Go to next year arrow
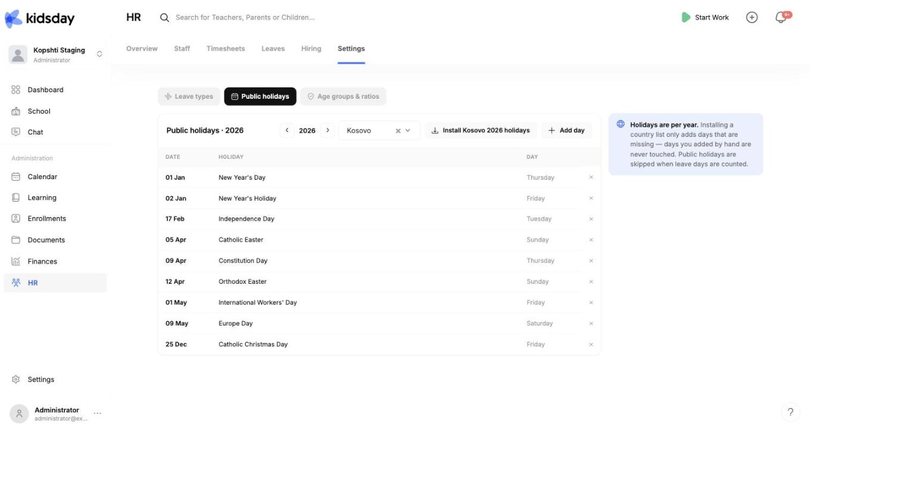The height and width of the screenshot is (479, 900). (328, 130)
